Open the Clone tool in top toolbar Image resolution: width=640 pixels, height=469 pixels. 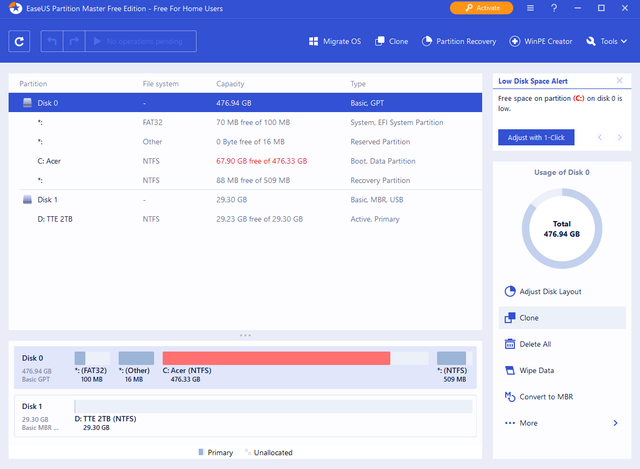click(x=390, y=42)
